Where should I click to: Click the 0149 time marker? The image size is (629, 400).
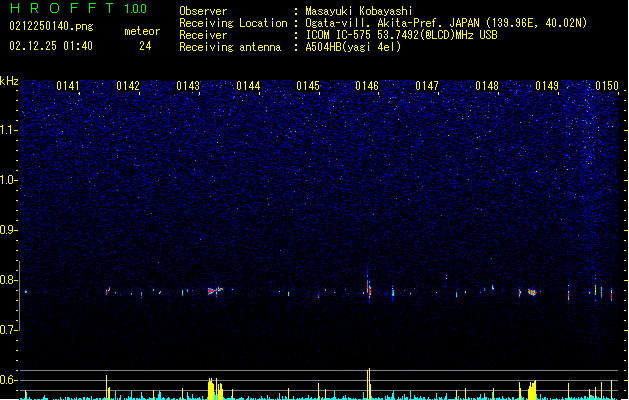[x=547, y=86]
